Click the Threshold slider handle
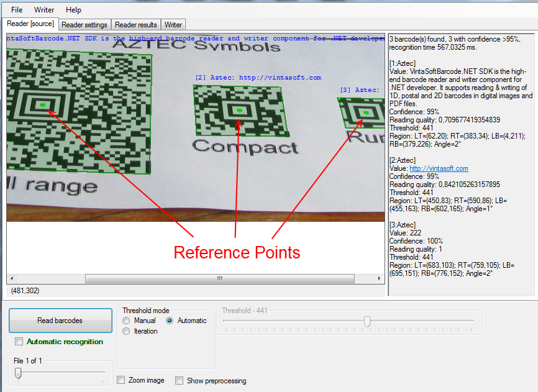The width and height of the screenshot is (538, 392). pos(367,321)
